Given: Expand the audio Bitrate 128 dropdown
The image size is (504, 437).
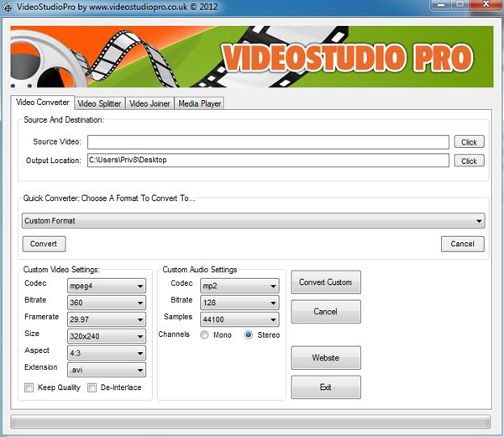Looking at the screenshot, I should [239, 303].
